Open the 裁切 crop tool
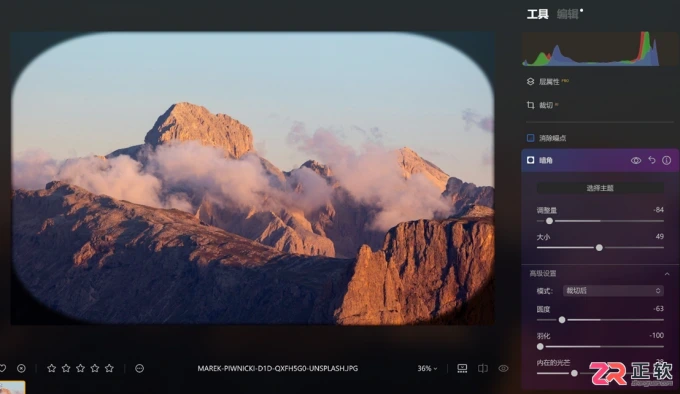The height and width of the screenshot is (394, 680). 543,105
